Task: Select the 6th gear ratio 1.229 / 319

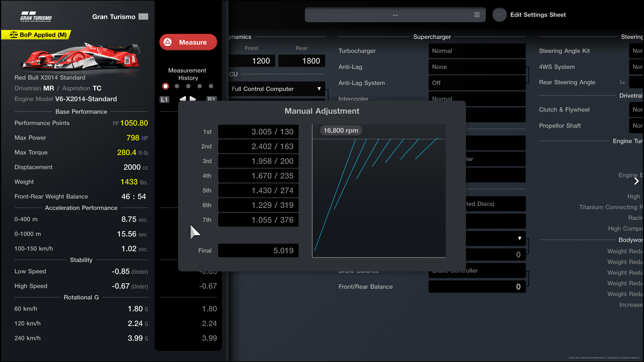Action: pyautogui.click(x=258, y=205)
